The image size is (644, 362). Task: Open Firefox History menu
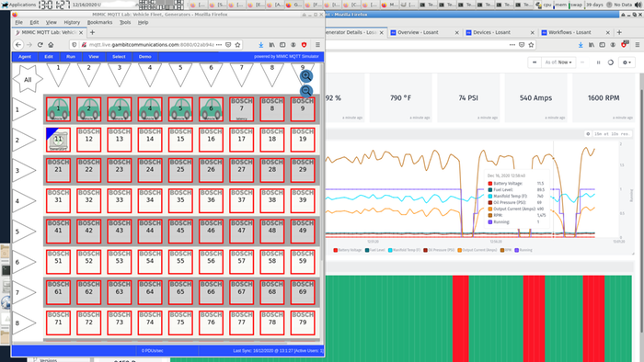[72, 22]
